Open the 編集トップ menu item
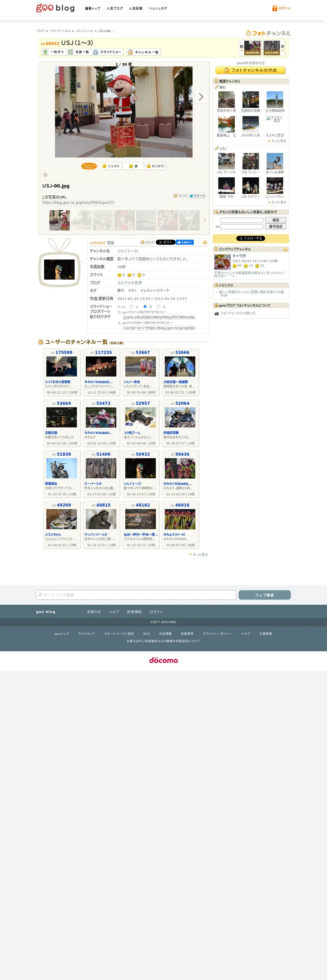Image resolution: width=327 pixels, height=980 pixels. point(92,8)
